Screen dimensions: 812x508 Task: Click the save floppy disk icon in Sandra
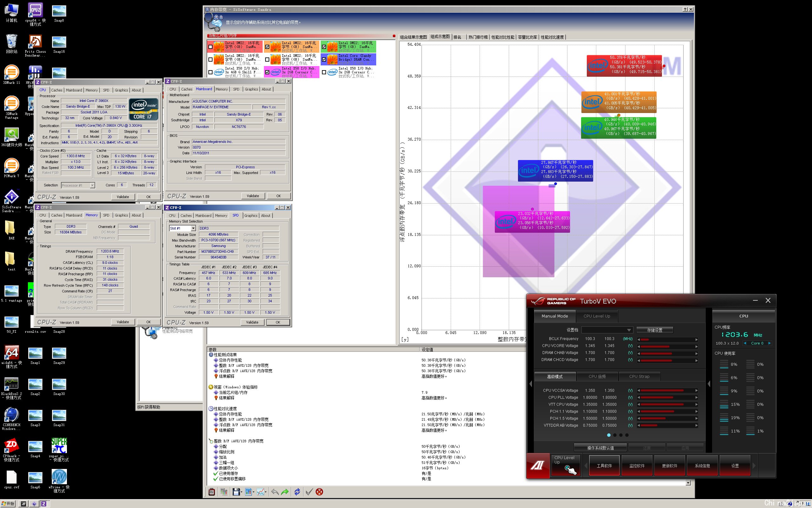[236, 492]
